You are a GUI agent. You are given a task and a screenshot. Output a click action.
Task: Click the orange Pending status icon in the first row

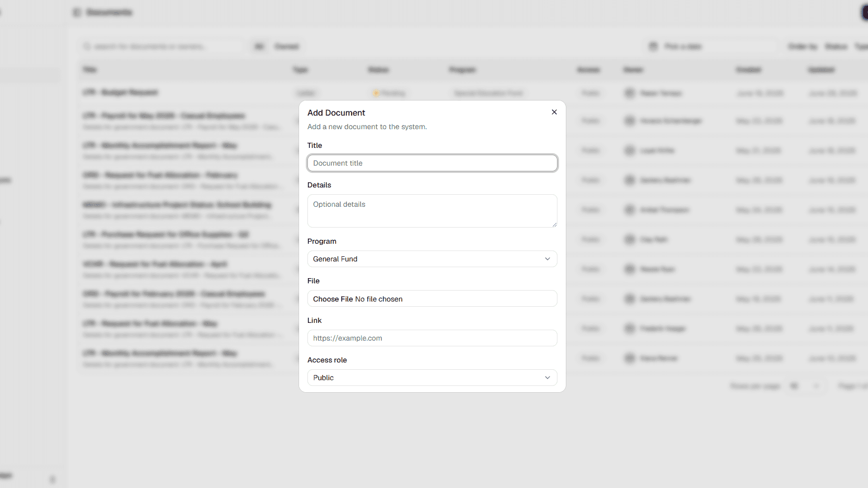(376, 93)
